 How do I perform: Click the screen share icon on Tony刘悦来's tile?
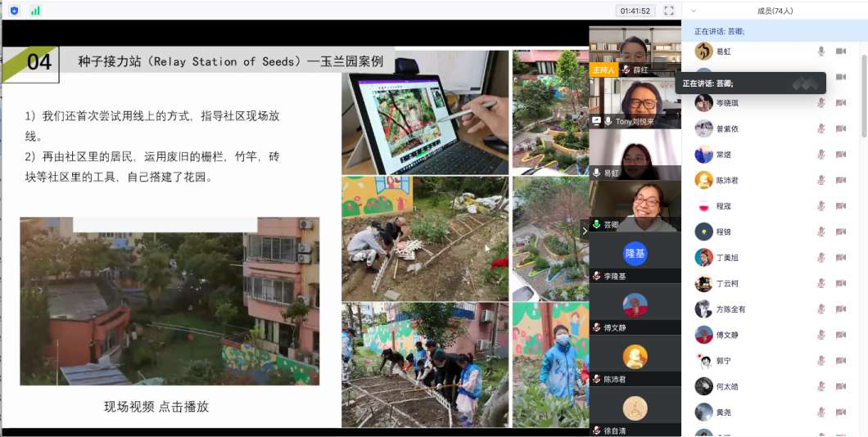597,121
